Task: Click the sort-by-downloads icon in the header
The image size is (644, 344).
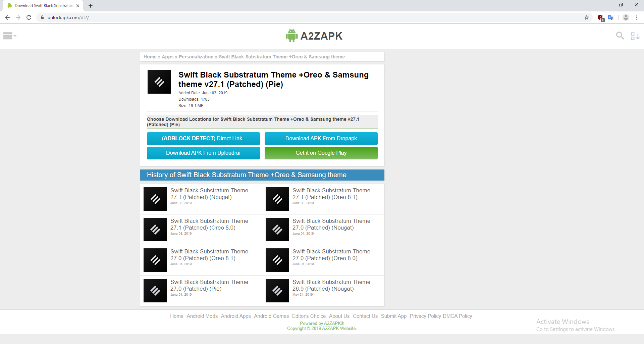Action: pos(635,36)
